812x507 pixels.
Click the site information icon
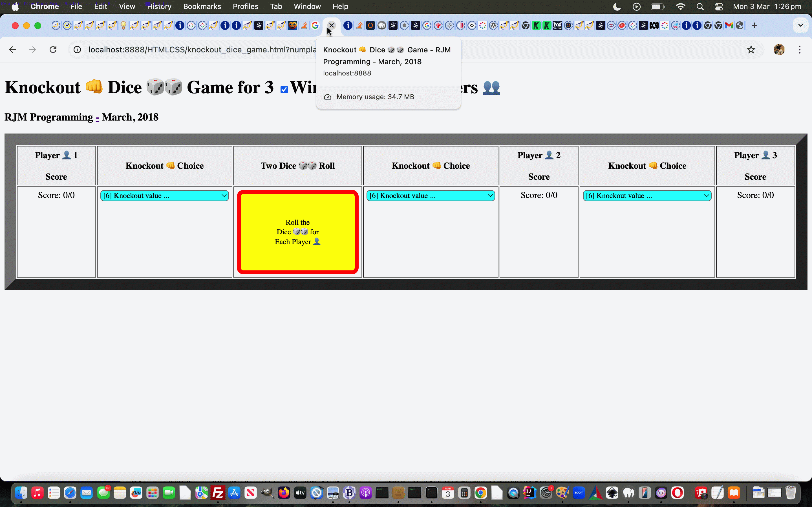77,50
